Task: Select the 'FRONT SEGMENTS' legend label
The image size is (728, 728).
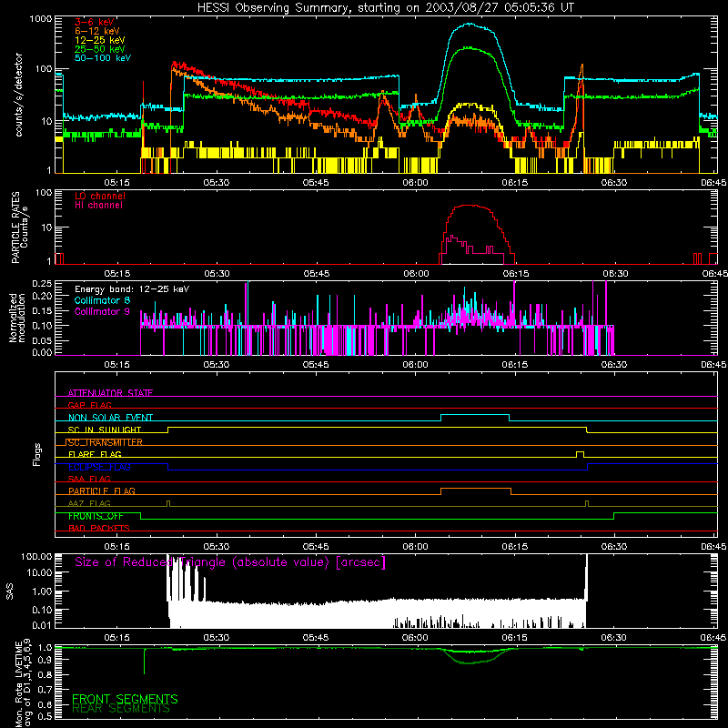Action: [x=125, y=699]
